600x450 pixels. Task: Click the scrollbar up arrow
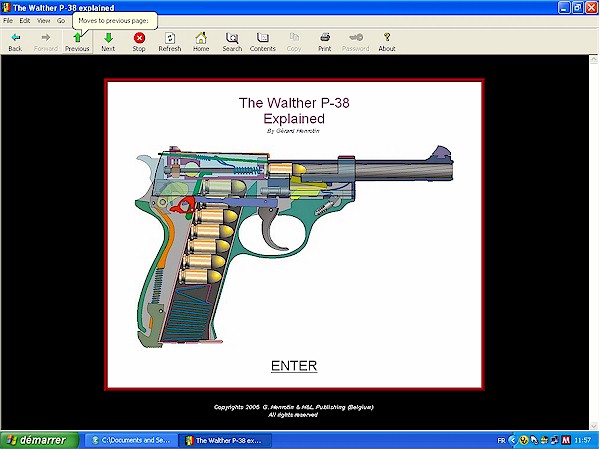click(594, 59)
